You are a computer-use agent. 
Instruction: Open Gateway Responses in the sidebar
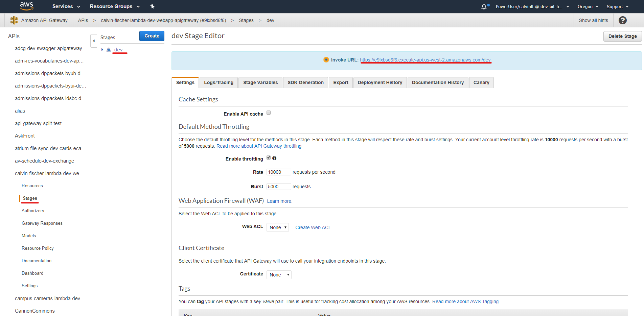[x=42, y=223]
